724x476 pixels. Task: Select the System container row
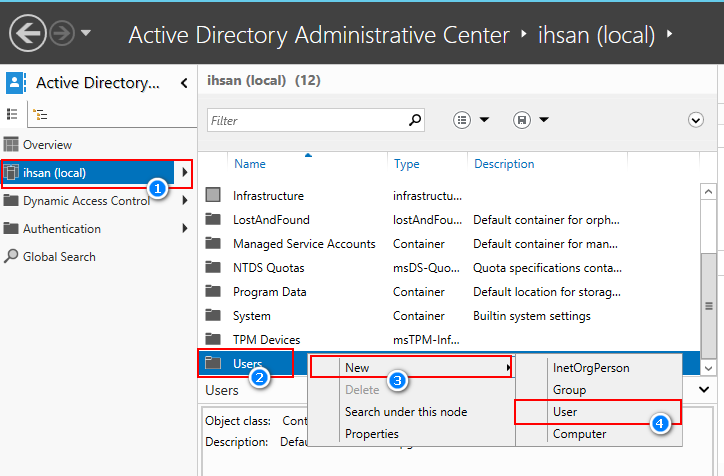click(x=449, y=316)
